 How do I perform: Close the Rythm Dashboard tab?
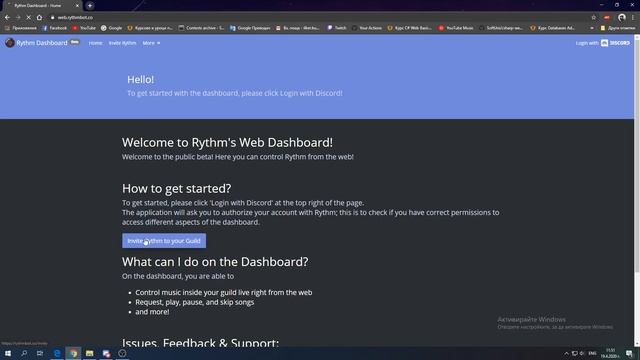(x=77, y=6)
